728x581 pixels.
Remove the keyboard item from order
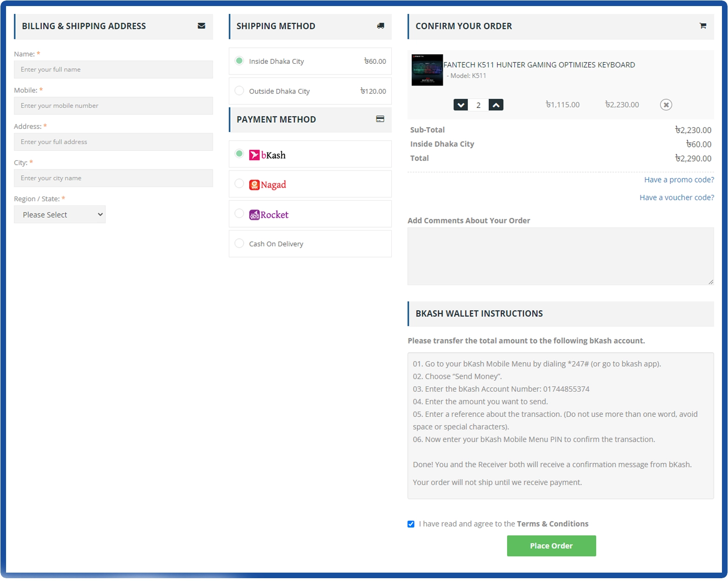point(666,105)
